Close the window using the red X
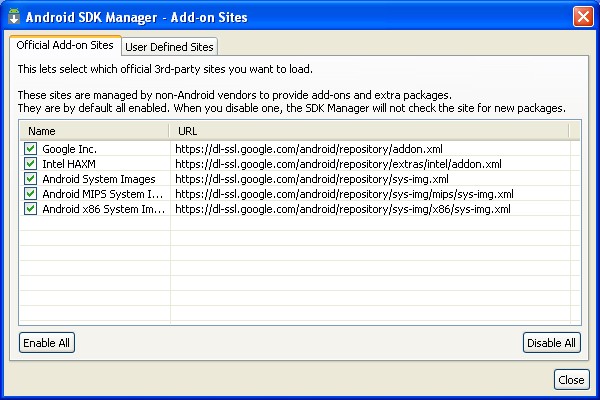600x400 pixels. point(583,17)
